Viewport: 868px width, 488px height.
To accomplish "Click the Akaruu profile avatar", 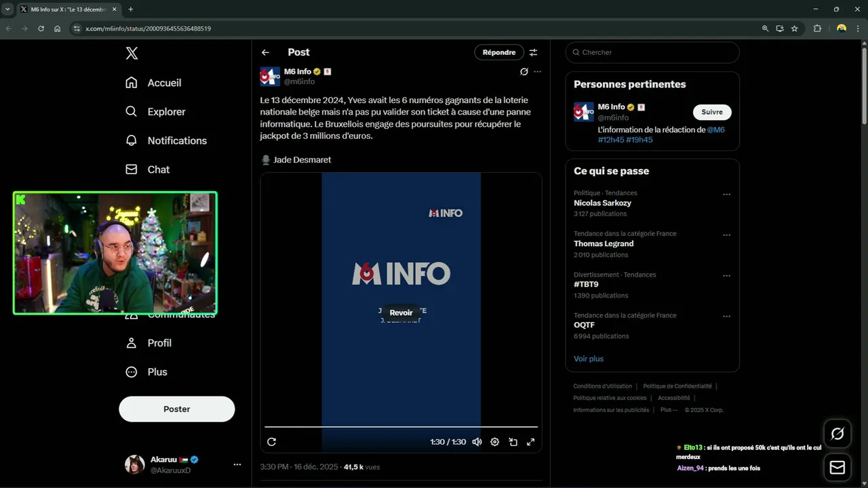I will pos(134,464).
